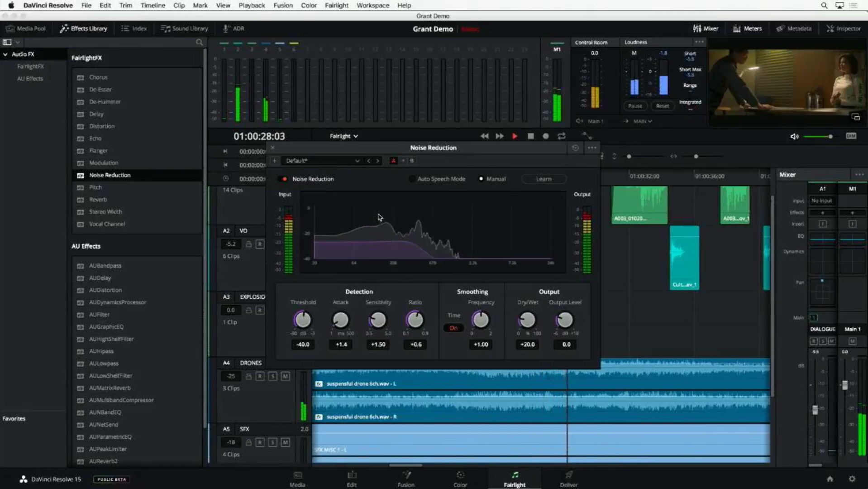Open the Sound Library panel
Screen dimensions: 868x489
point(185,29)
